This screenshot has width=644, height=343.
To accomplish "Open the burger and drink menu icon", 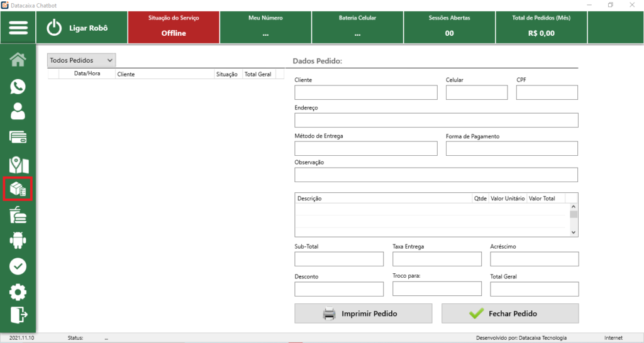I will coord(18,215).
